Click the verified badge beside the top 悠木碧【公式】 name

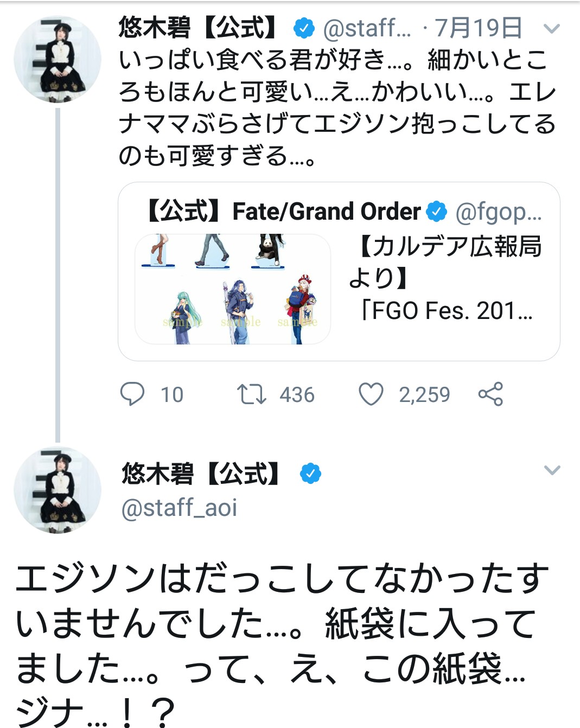304,28
